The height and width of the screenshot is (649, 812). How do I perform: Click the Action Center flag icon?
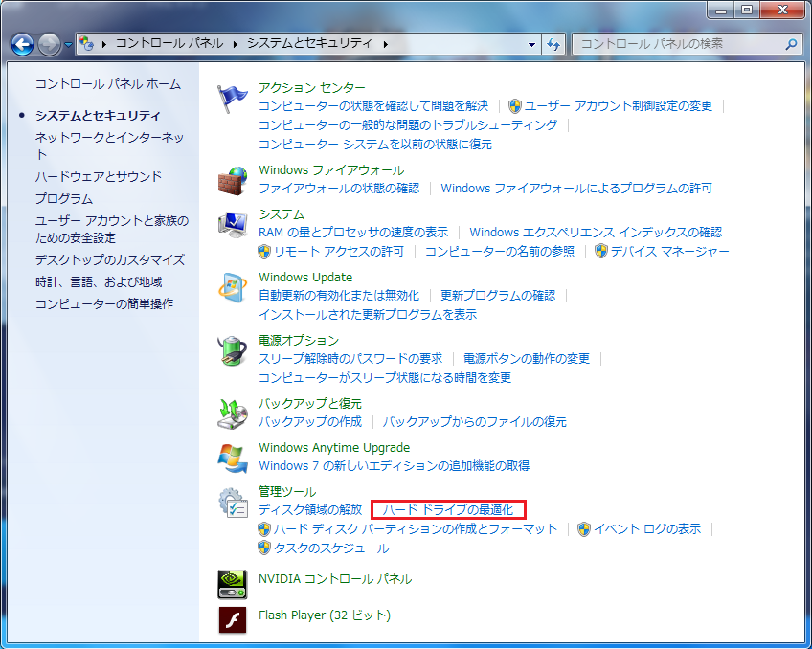click(x=232, y=99)
